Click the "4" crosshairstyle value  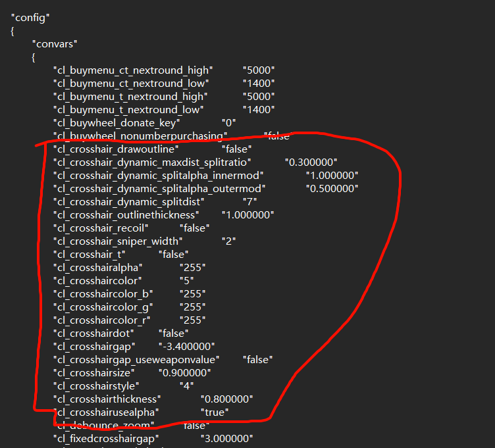pyautogui.click(x=186, y=386)
